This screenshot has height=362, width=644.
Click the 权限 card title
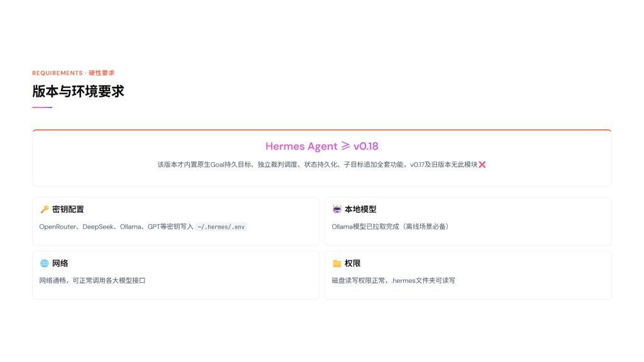pyautogui.click(x=352, y=263)
